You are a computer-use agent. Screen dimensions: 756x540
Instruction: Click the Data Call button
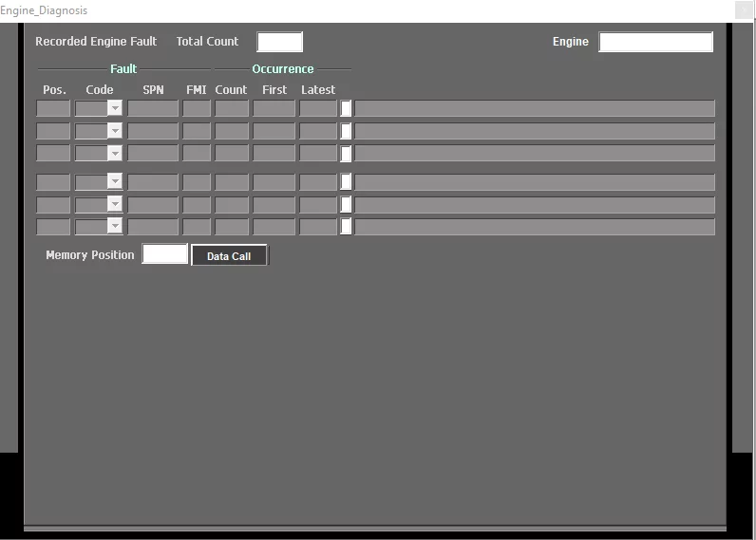pyautogui.click(x=229, y=255)
